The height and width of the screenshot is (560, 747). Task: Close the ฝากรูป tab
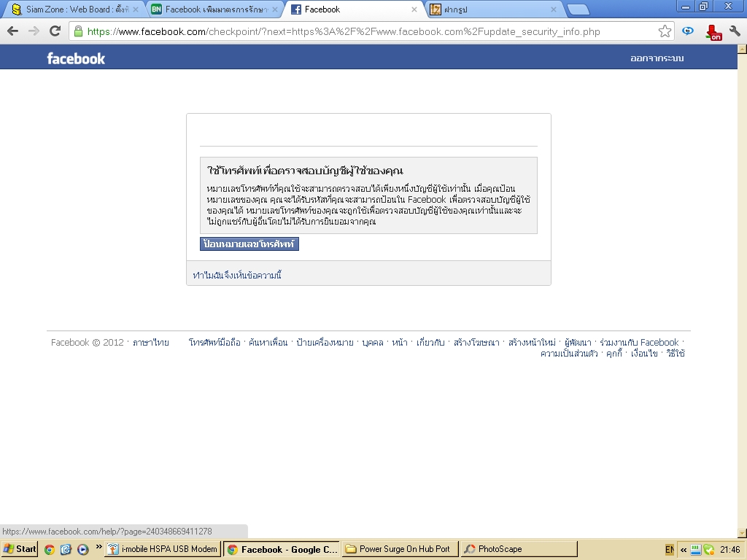coord(553,9)
